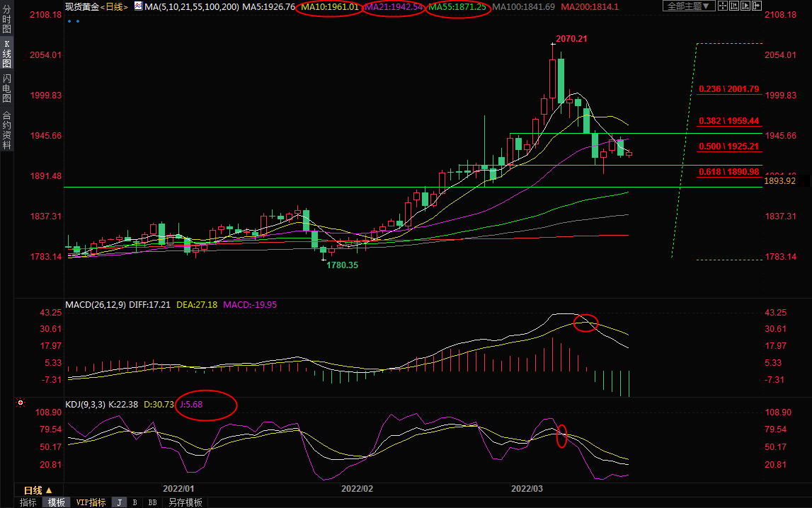
Task: Click the chart playback icon
Action: pos(745,6)
